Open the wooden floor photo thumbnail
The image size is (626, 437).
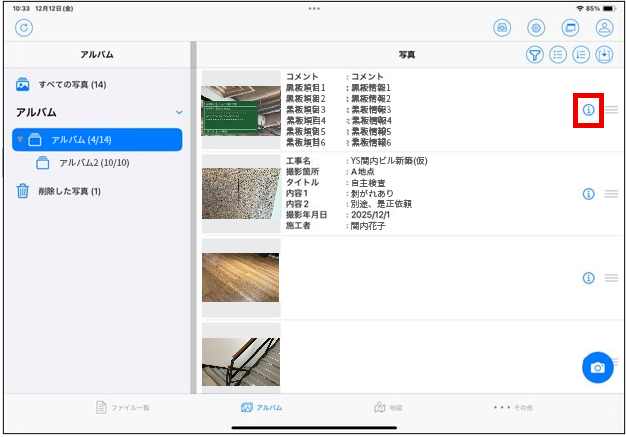(x=241, y=278)
